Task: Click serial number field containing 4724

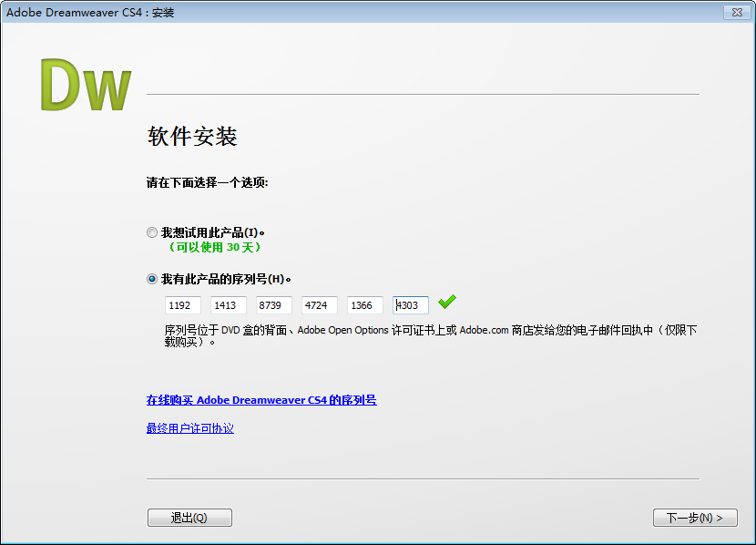Action: tap(319, 305)
